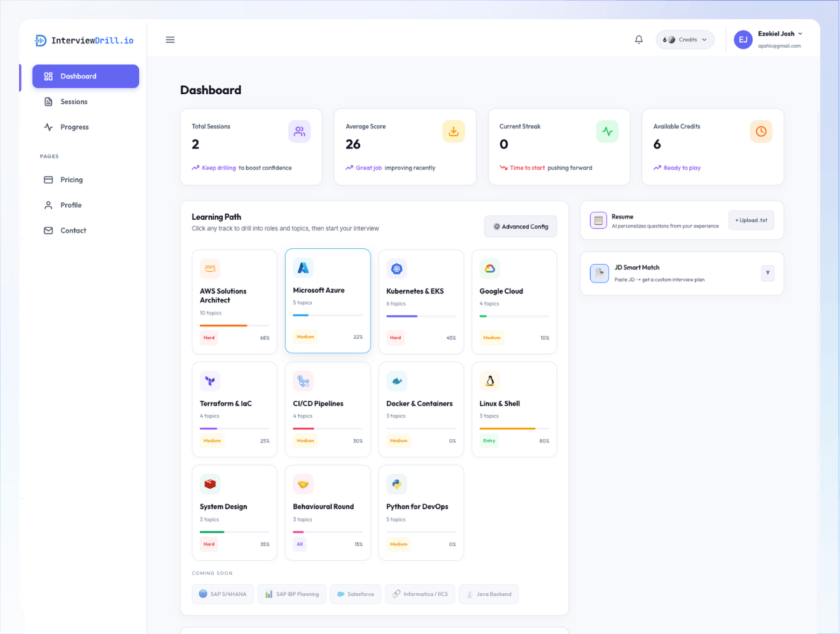Click the Terraform & IaC icon

210,381
